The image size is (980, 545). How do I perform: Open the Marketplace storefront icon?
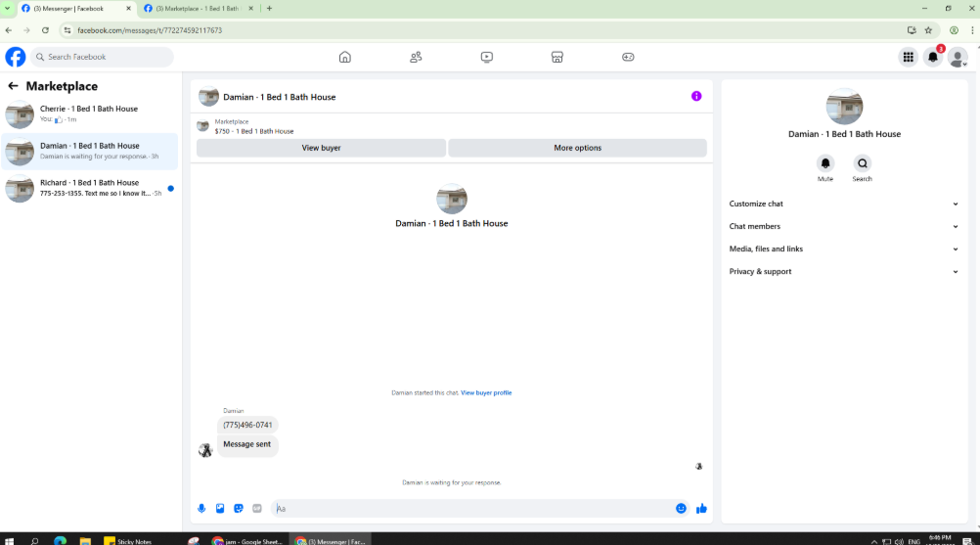(x=557, y=57)
